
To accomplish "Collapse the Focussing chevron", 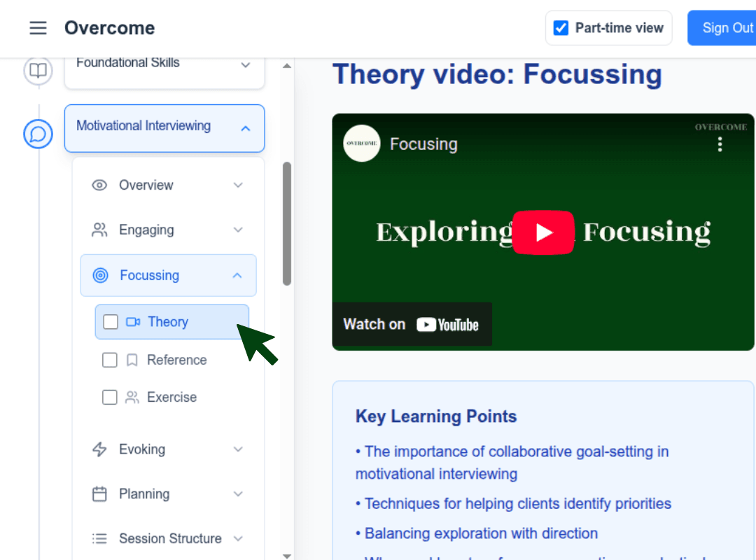I will (237, 275).
